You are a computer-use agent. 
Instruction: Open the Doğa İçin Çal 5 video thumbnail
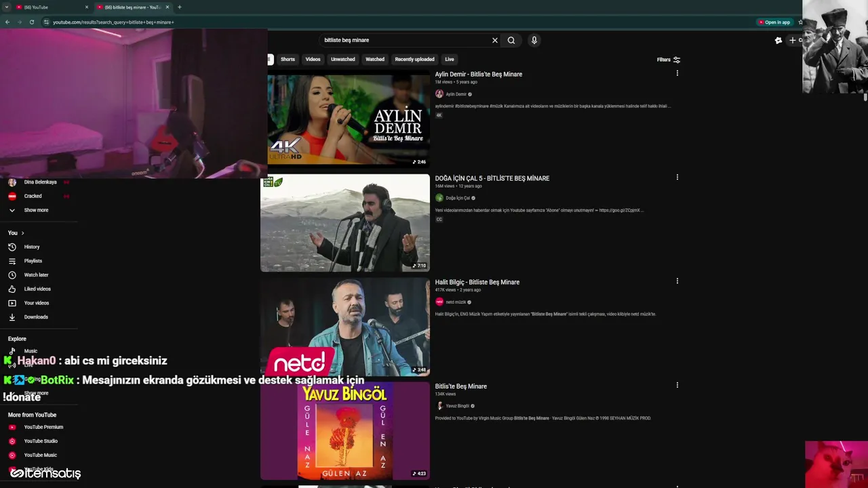click(x=345, y=223)
